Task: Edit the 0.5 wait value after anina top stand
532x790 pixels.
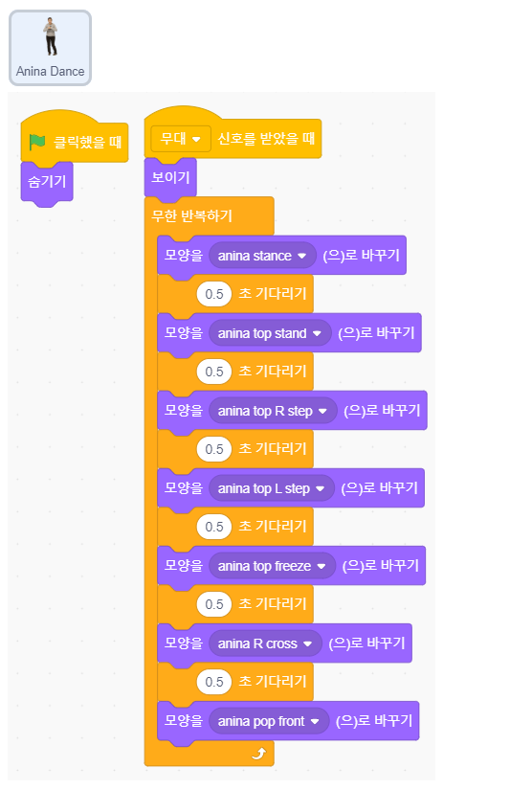Action: (214, 372)
